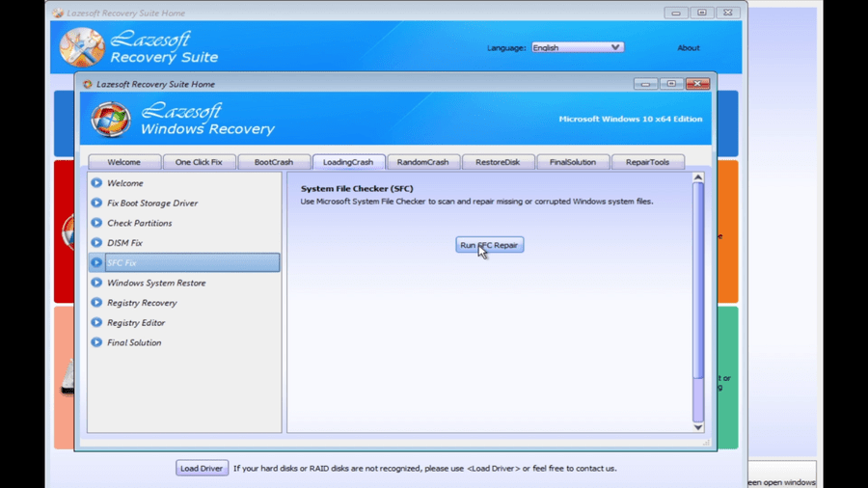Image resolution: width=868 pixels, height=488 pixels.
Task: Click the outer Recovery Suite title bar icon
Action: [58, 13]
